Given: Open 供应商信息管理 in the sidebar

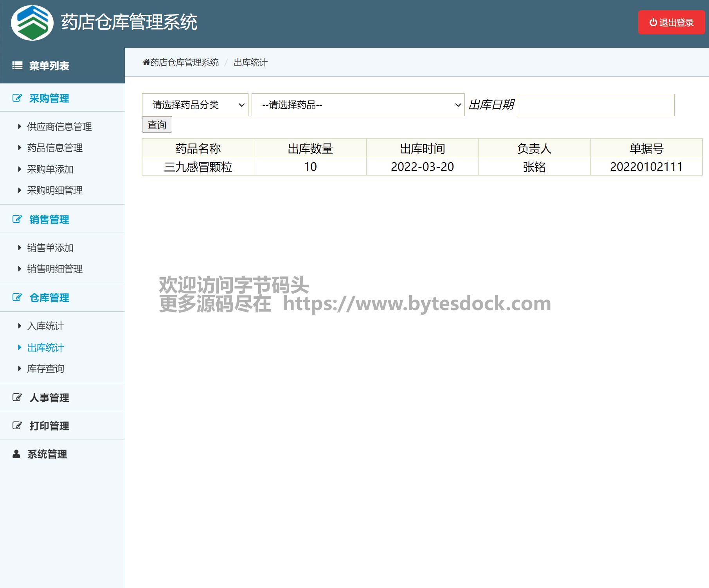Looking at the screenshot, I should (59, 127).
